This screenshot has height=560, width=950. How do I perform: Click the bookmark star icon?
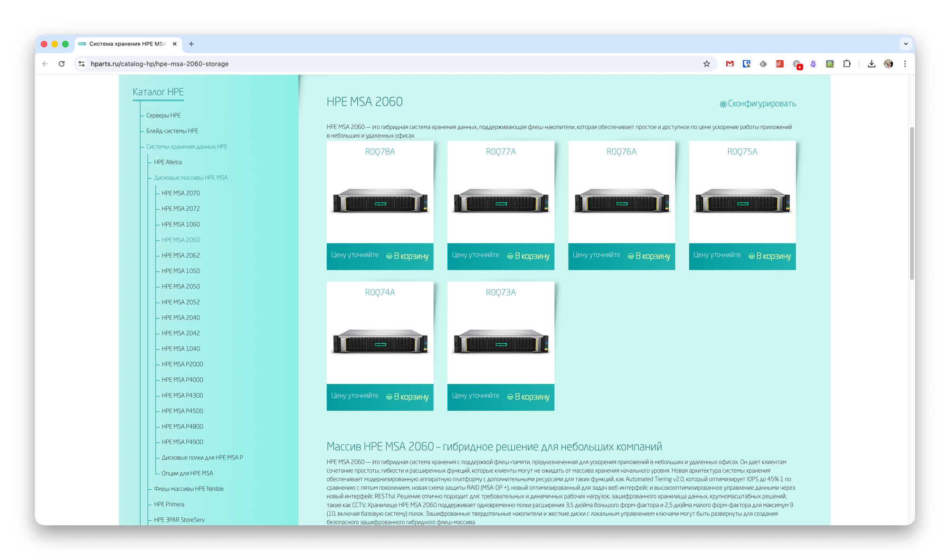(706, 64)
